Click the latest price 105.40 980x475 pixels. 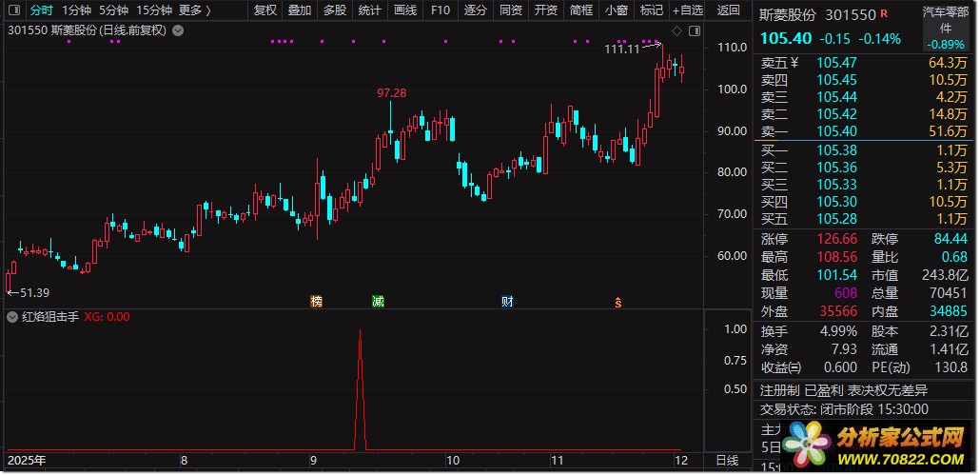[786, 39]
